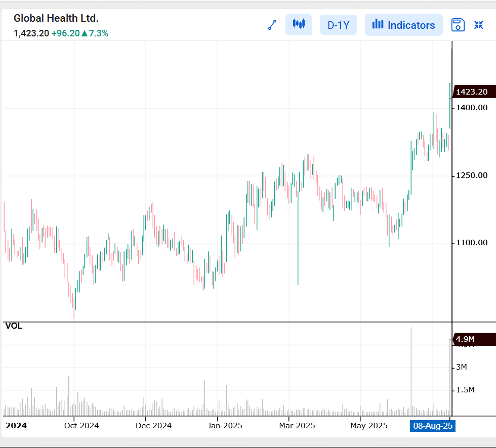
Task: Click the Global Health Ltd. title
Action: click(56, 18)
